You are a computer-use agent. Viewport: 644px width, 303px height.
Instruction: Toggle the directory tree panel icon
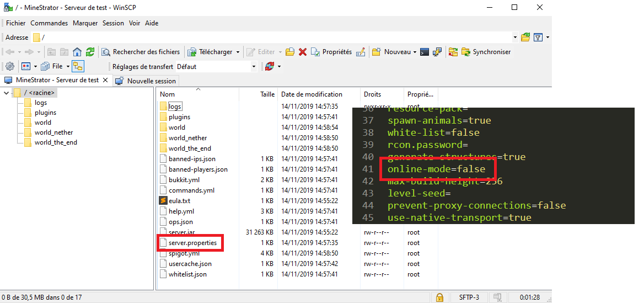[78, 66]
